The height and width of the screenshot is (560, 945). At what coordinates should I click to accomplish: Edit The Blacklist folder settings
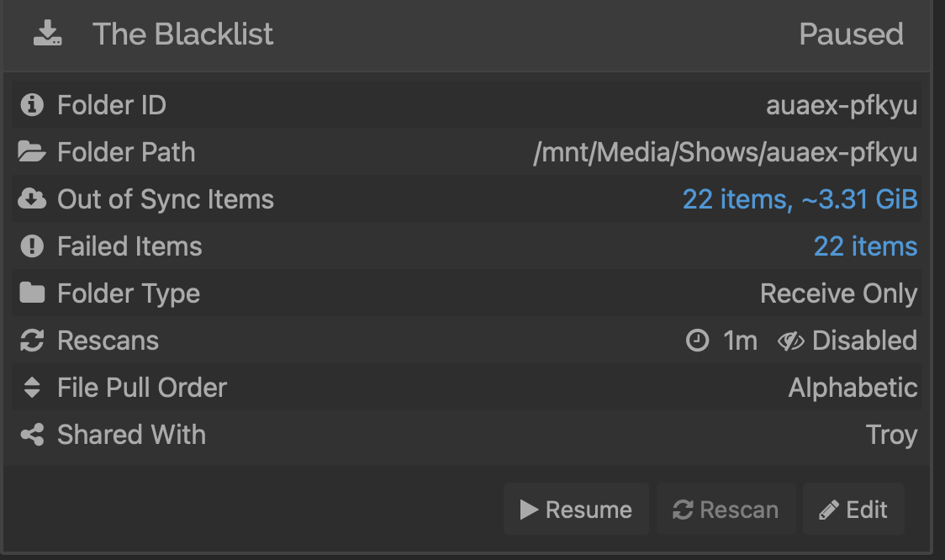click(853, 510)
